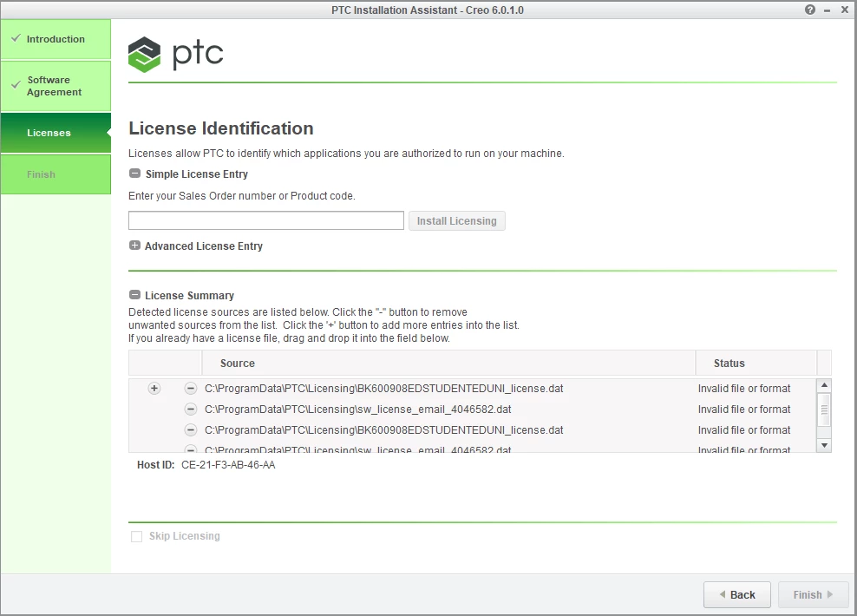Collapse the License Summary section
This screenshot has width=857, height=616.
click(x=134, y=294)
